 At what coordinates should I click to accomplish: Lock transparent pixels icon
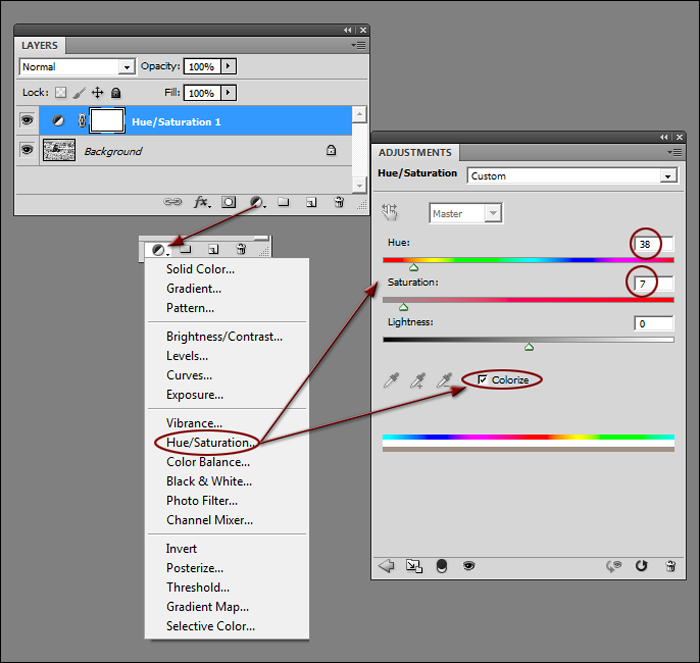coord(60,92)
